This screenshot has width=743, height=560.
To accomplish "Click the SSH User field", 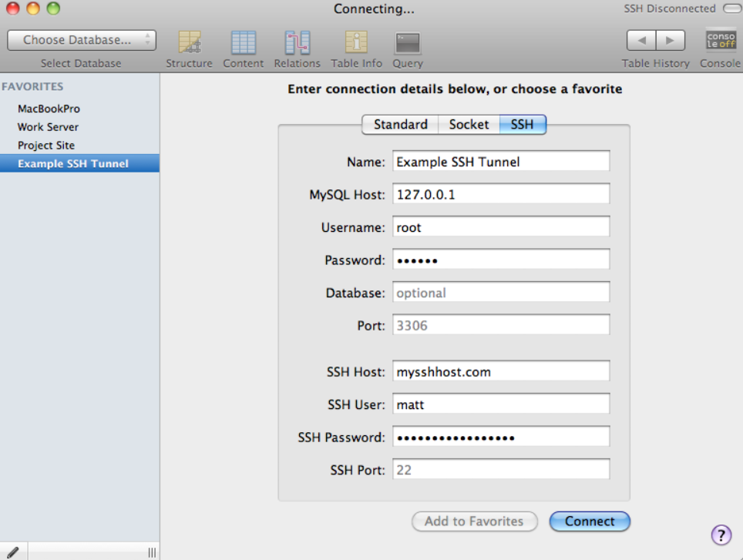I will tap(501, 404).
